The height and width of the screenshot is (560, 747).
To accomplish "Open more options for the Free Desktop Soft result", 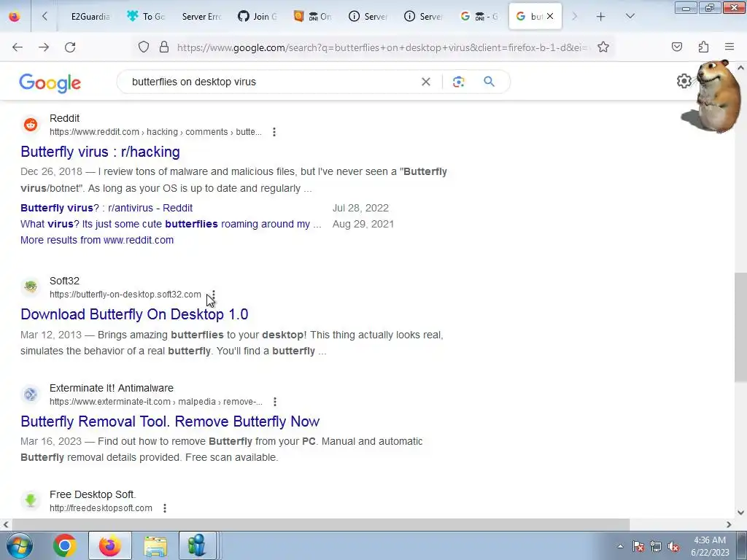I will (165, 508).
